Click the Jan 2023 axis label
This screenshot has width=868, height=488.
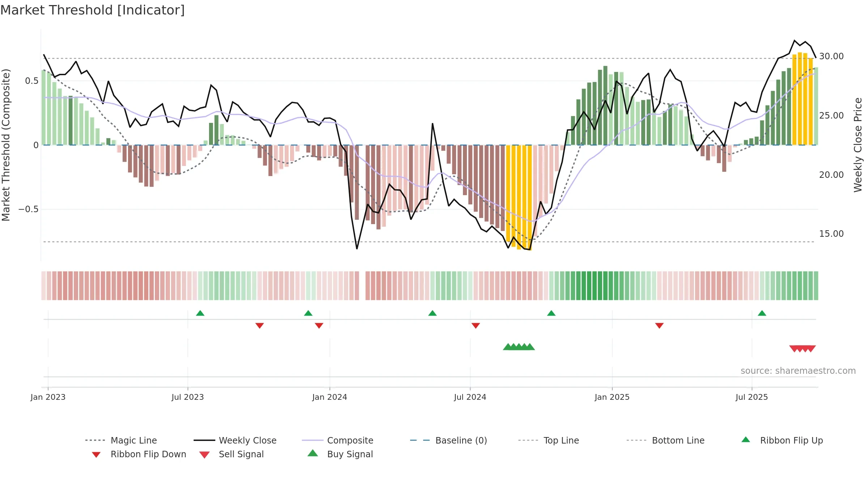click(48, 397)
